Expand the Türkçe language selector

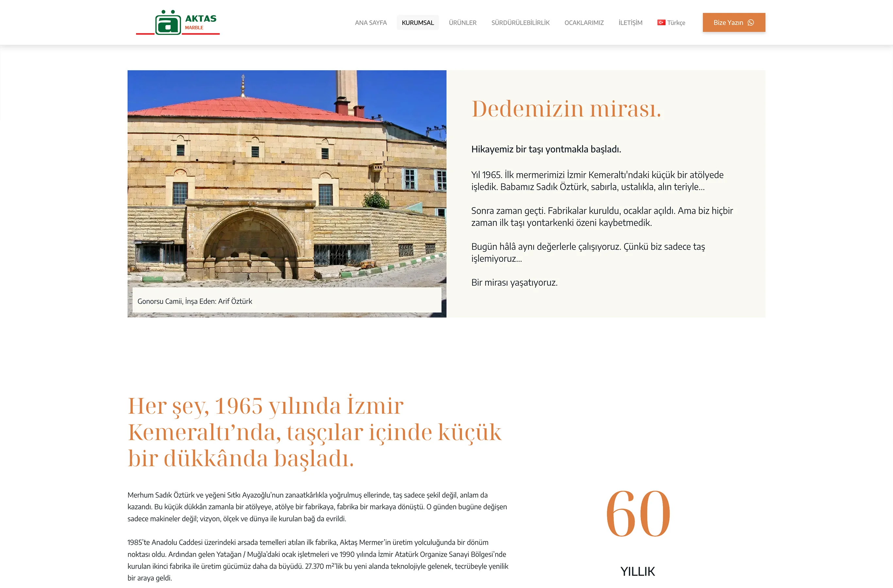tap(676, 23)
